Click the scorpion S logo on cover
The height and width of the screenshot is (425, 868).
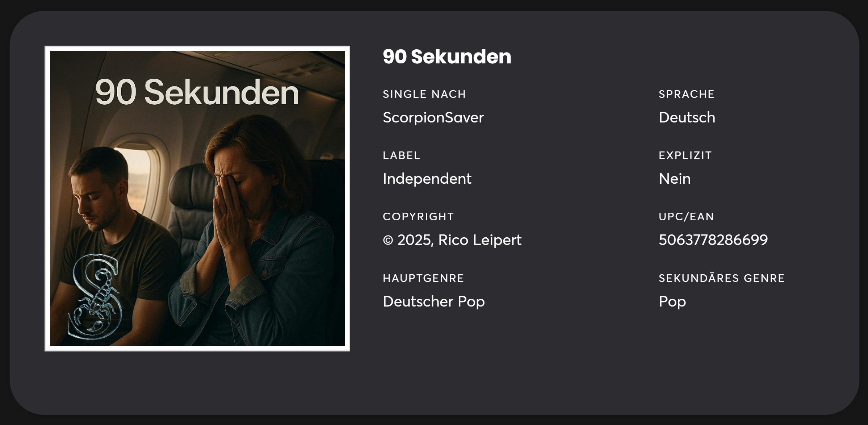[95, 296]
